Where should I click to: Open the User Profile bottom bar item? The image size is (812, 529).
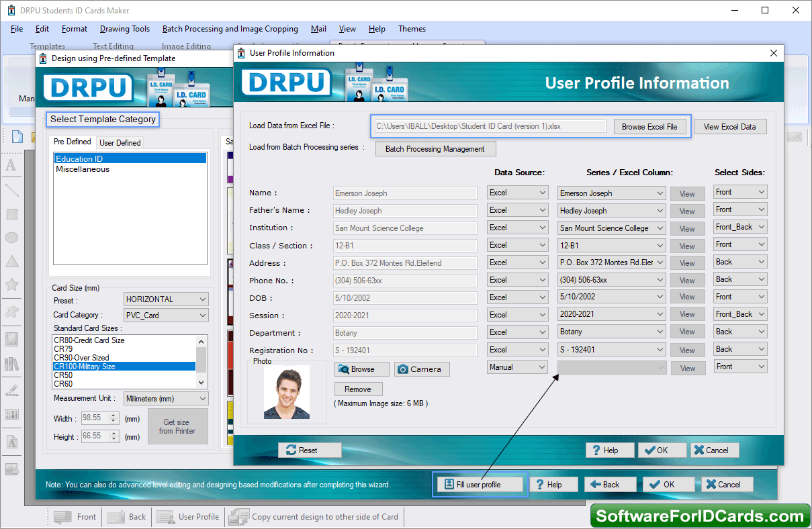(x=188, y=517)
